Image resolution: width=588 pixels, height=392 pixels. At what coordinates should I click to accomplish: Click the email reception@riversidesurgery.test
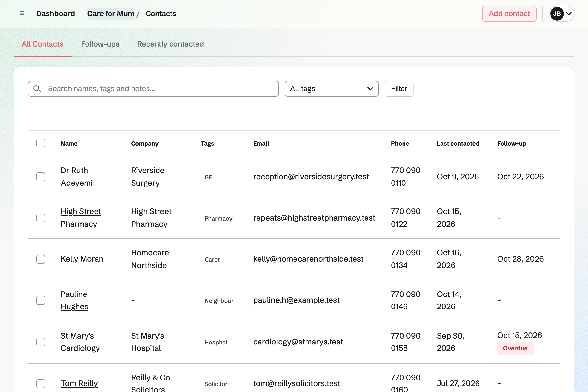coord(311,176)
